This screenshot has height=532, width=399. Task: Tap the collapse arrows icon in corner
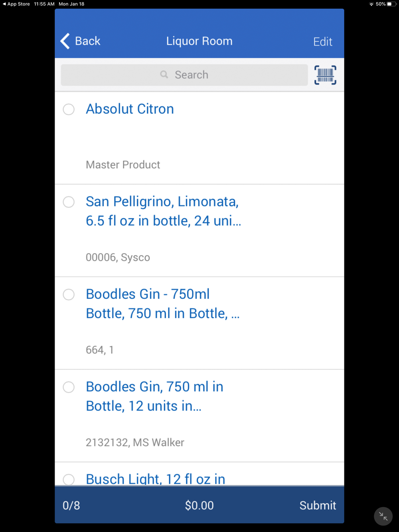pos(383,516)
